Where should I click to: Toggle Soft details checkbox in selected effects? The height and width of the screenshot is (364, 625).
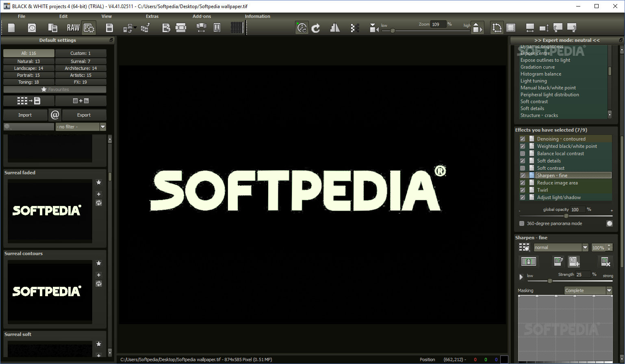(523, 161)
